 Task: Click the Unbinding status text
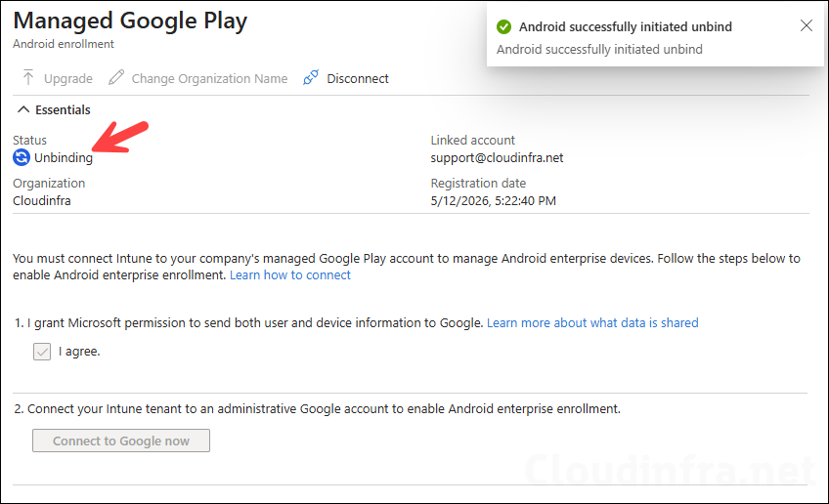64,158
